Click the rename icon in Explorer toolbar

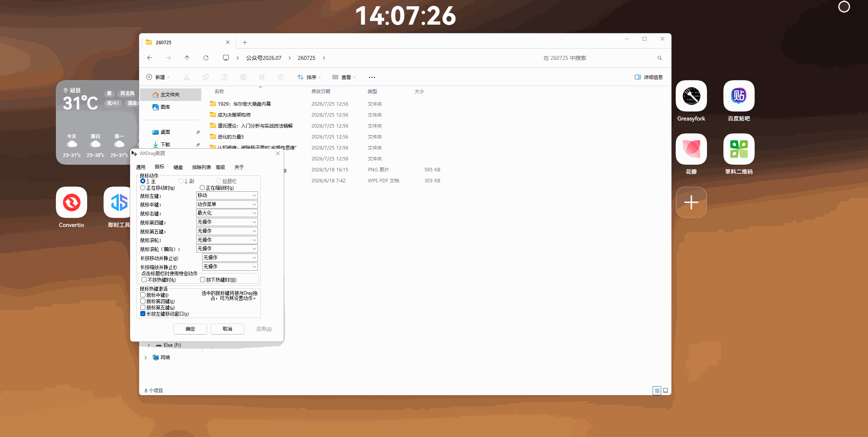coord(243,77)
